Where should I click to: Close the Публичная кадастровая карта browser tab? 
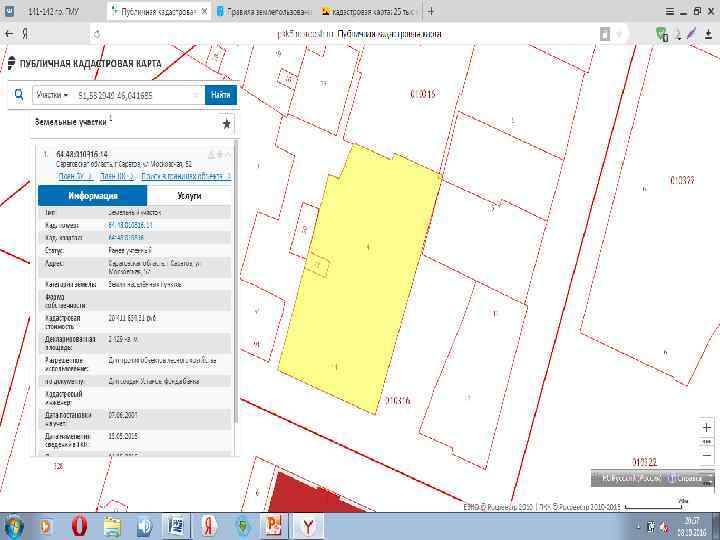[204, 11]
